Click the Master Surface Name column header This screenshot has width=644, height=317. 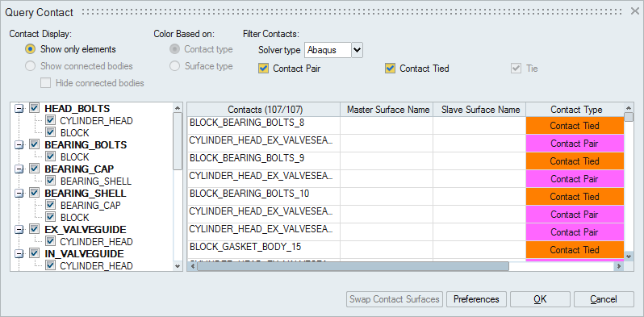point(387,110)
